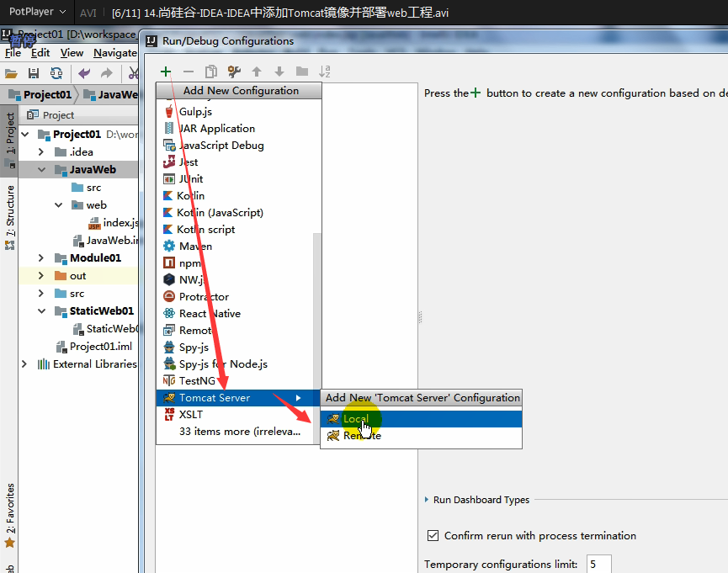Select the index.jsp file in tree
Image resolution: width=728 pixels, height=573 pixels.
click(x=114, y=223)
